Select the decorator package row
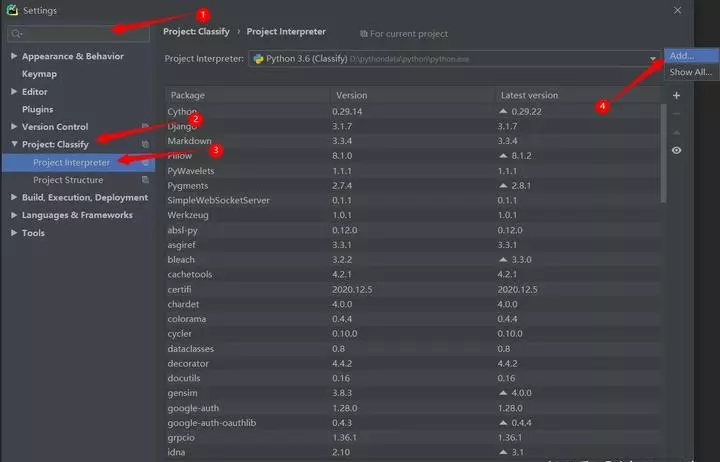This screenshot has height=462, width=720. coord(413,363)
